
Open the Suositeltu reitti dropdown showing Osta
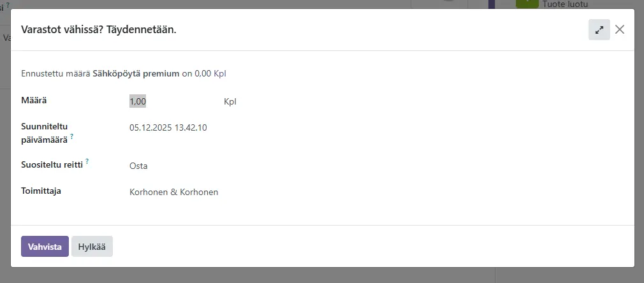[x=138, y=166]
